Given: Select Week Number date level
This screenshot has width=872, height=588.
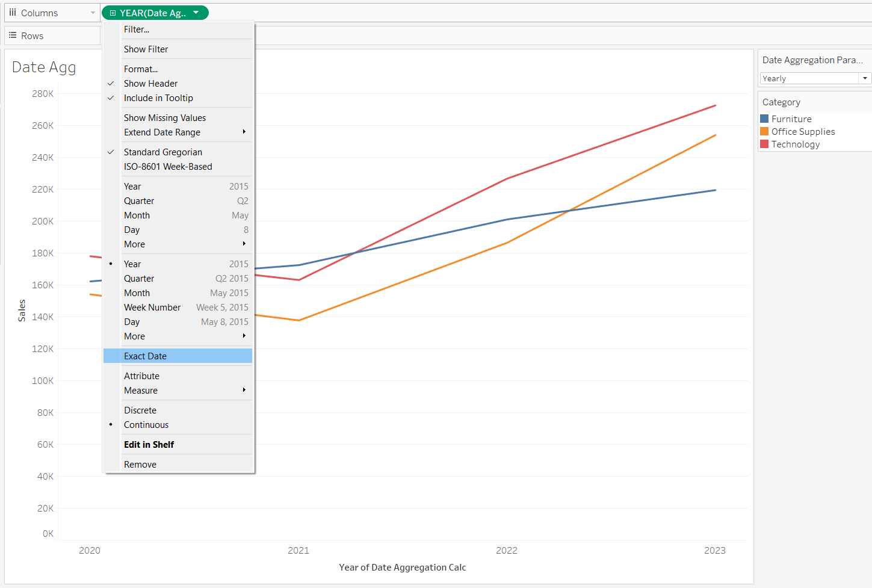Looking at the screenshot, I should pos(152,308).
